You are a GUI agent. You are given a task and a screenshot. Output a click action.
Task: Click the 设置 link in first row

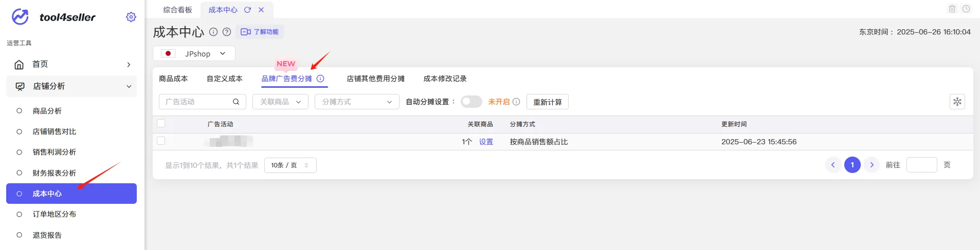coord(486,142)
